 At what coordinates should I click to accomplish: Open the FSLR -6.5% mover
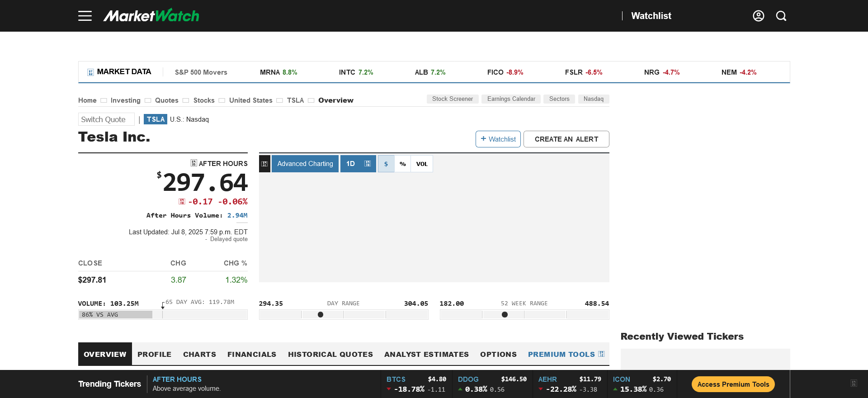click(x=584, y=72)
